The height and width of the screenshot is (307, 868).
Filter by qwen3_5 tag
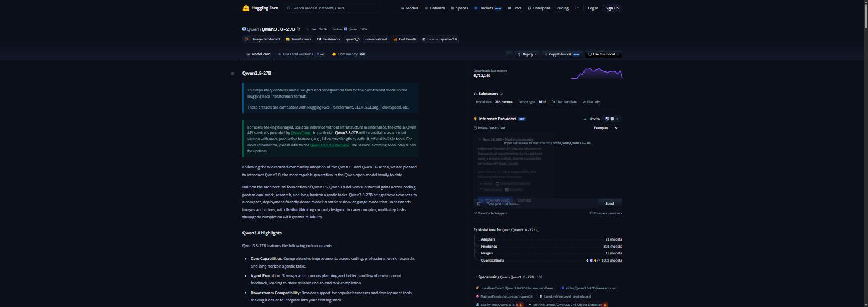coord(353,39)
